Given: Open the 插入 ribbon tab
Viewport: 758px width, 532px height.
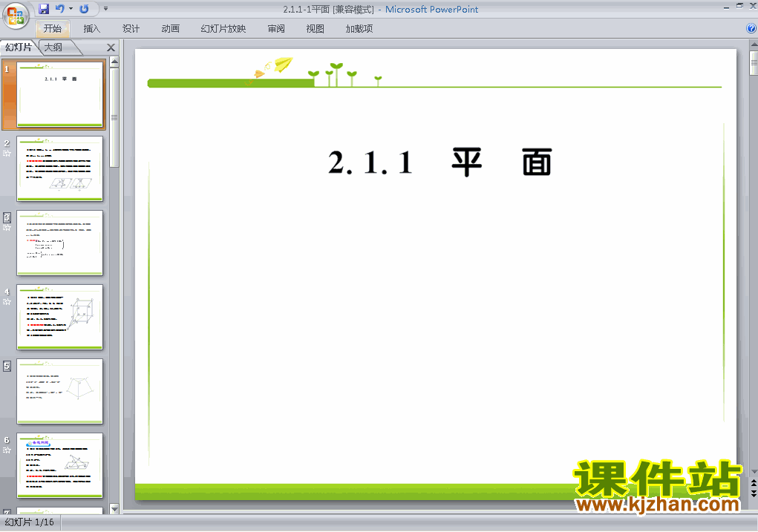Looking at the screenshot, I should pos(91,28).
